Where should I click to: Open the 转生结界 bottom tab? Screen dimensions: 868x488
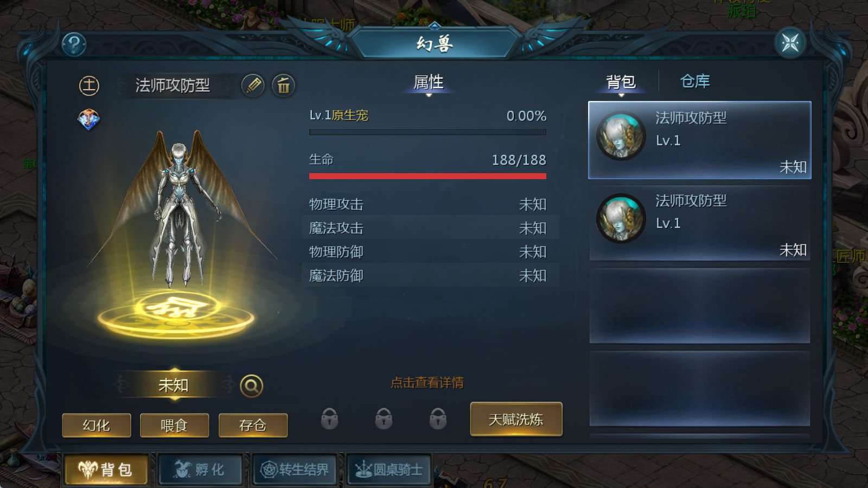tap(295, 470)
